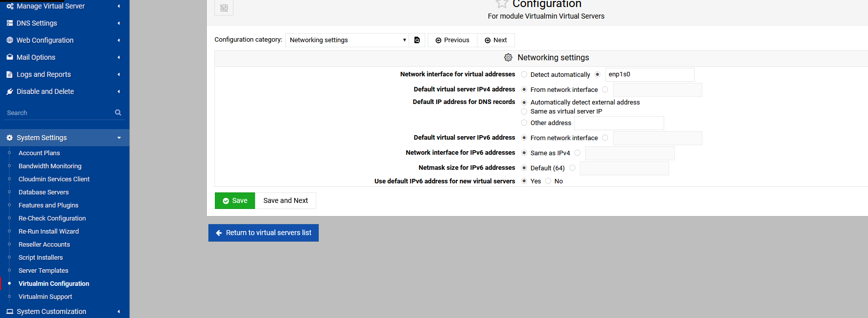Click the System Customization laptop icon
The height and width of the screenshot is (318, 868).
pos(10,311)
